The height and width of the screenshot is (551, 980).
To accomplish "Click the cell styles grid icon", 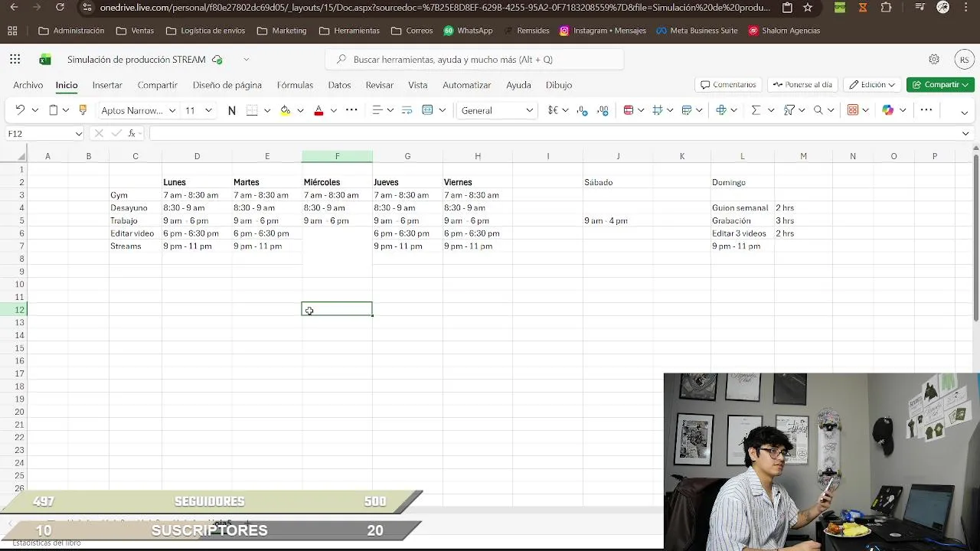I will pyautogui.click(x=658, y=110).
